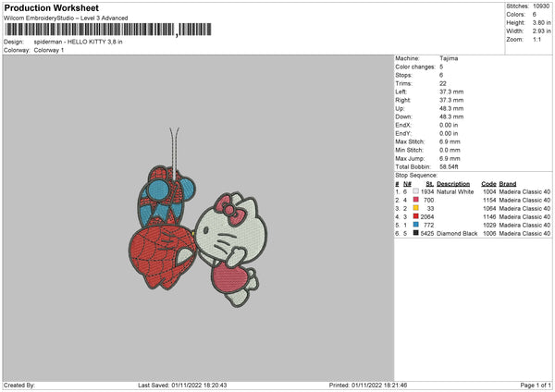The width and height of the screenshot is (555, 392).
Task: Click the 'Created By:' footer label
Action: point(19,386)
